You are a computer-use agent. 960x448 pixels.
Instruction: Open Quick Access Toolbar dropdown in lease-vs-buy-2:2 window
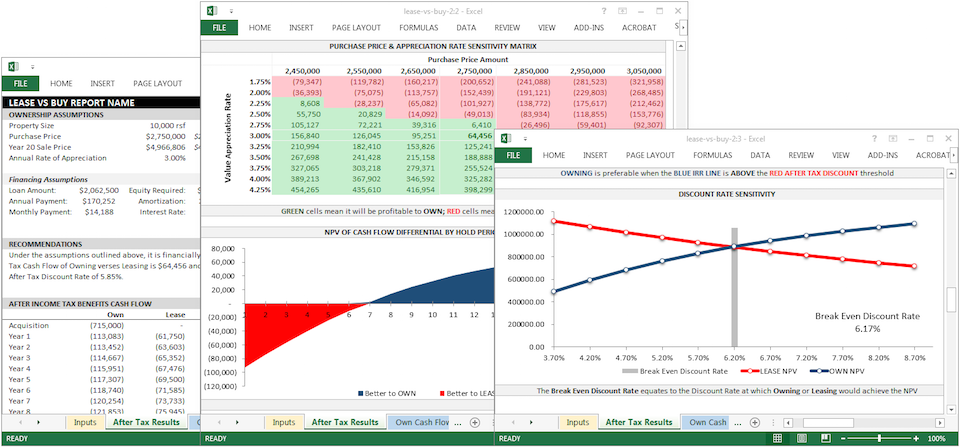tap(231, 11)
